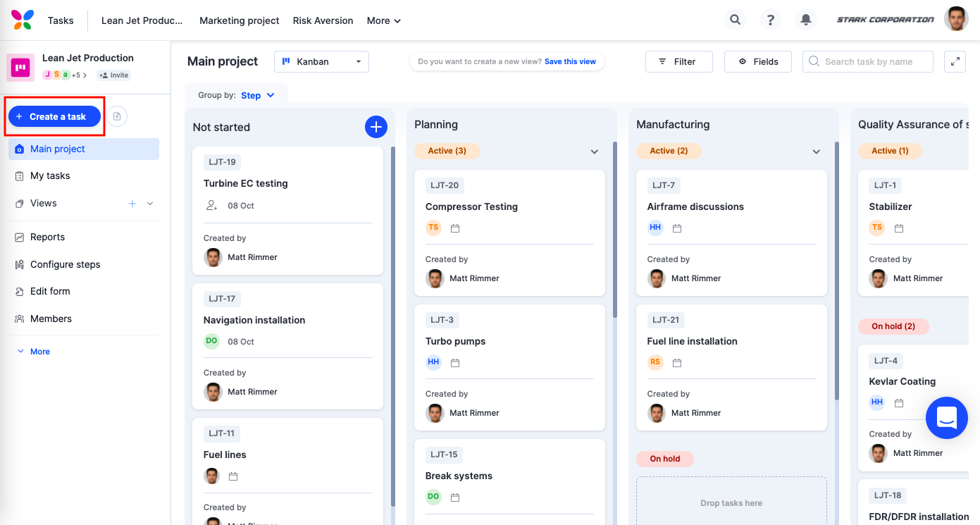
Task: Add task with blue plus in Not started
Action: coord(376,127)
